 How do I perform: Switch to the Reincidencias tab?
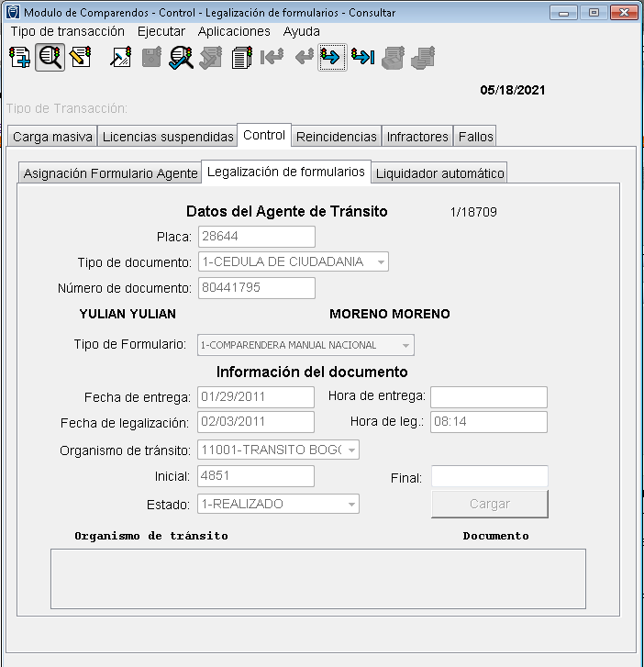tap(336, 137)
